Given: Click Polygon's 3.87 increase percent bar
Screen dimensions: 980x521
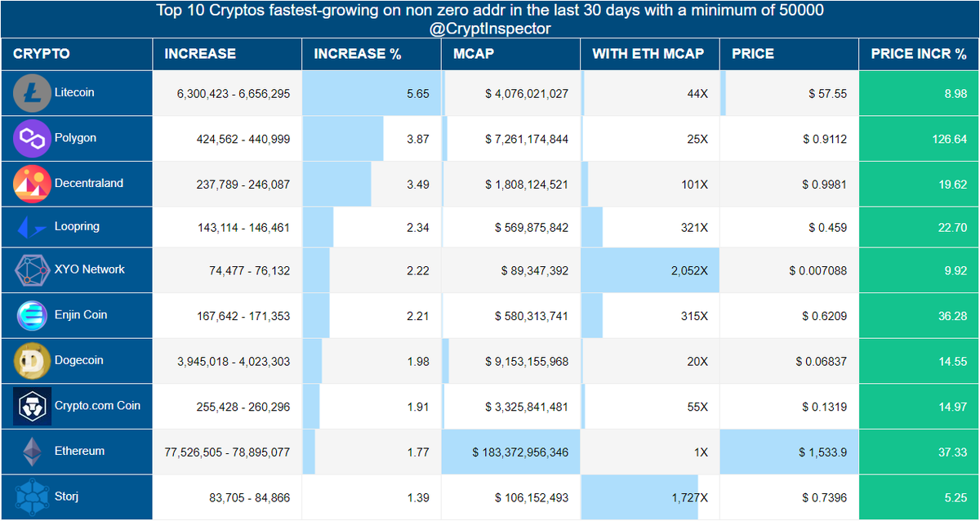Looking at the screenshot, I should pos(343,139).
